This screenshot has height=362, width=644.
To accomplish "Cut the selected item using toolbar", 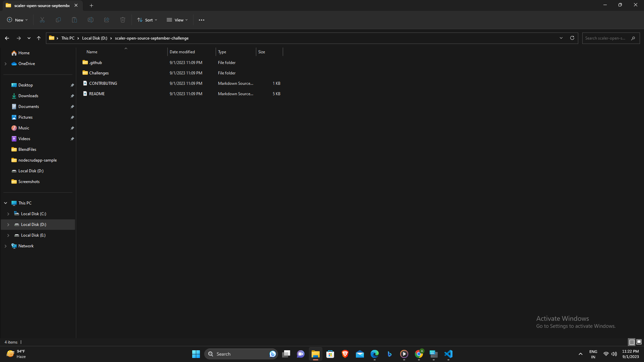I will click(42, 20).
